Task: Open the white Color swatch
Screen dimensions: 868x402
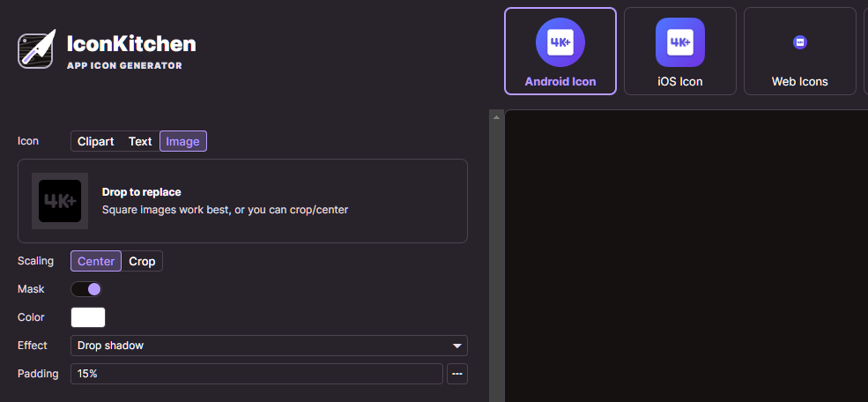Action: pos(88,317)
